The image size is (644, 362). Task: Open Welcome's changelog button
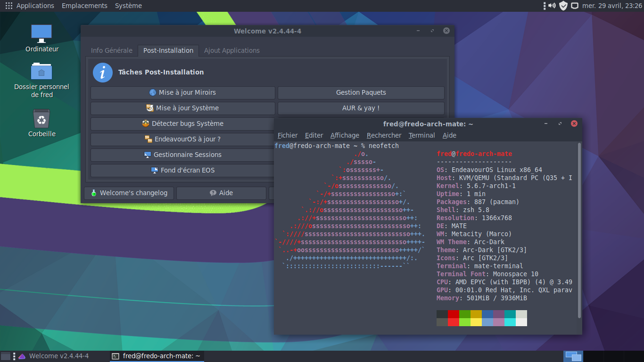click(x=129, y=193)
